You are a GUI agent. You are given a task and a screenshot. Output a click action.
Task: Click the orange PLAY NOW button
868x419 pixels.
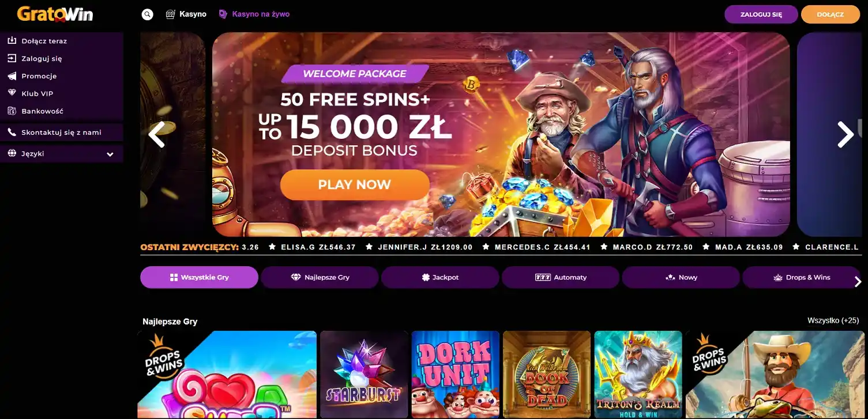[x=355, y=184]
